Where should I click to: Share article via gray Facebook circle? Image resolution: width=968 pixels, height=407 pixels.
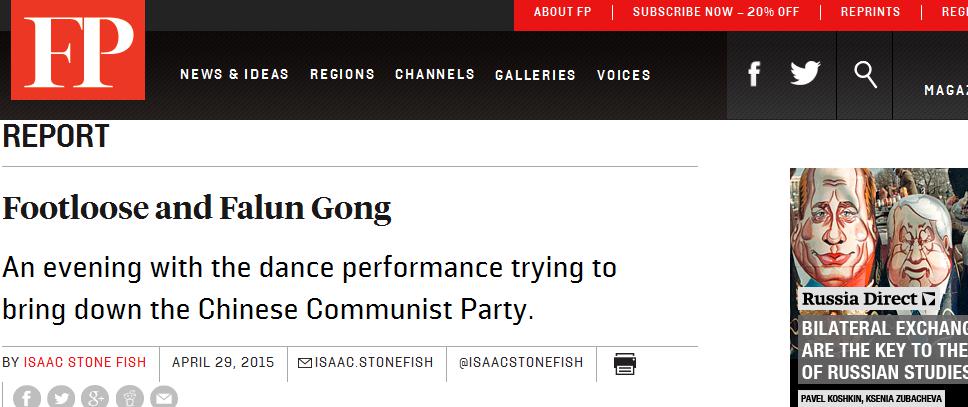26,397
